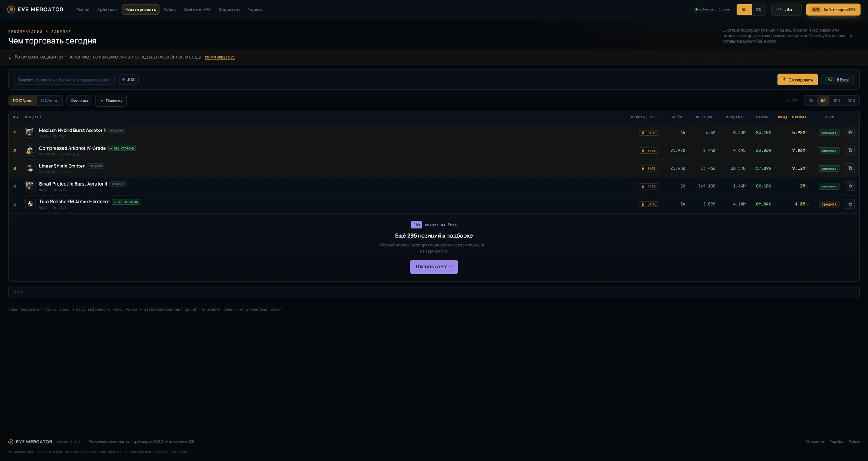
Task: Copy the Medium Hybrid Burst Aerator II row
Action: pyautogui.click(x=850, y=133)
